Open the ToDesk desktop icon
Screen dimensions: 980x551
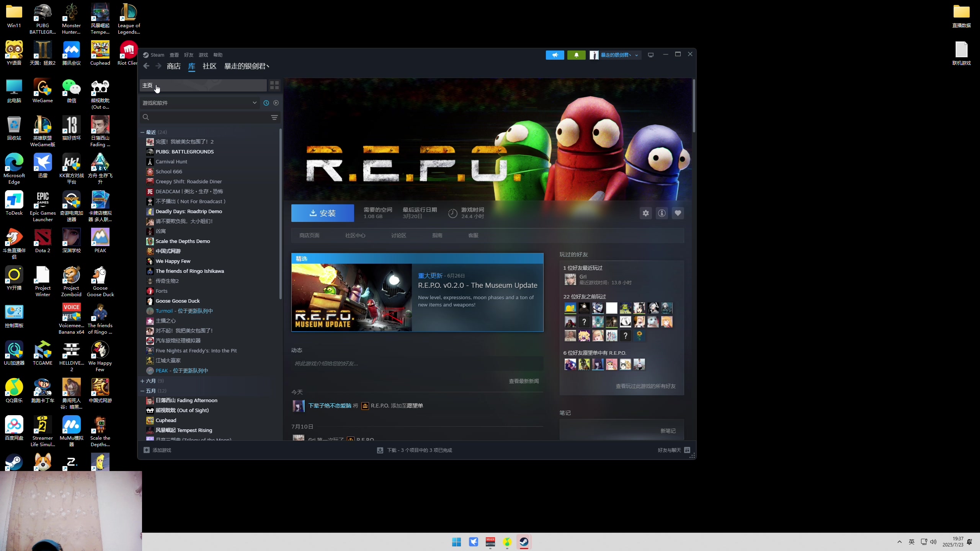pyautogui.click(x=14, y=203)
